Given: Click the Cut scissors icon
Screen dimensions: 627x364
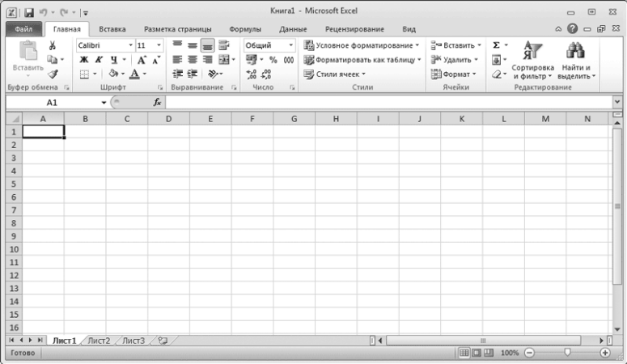Looking at the screenshot, I should (53, 45).
